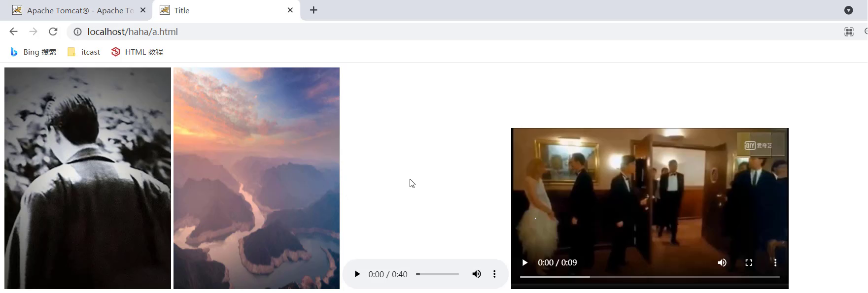The width and height of the screenshot is (868, 293).
Task: Play the audio clip
Action: point(357,274)
